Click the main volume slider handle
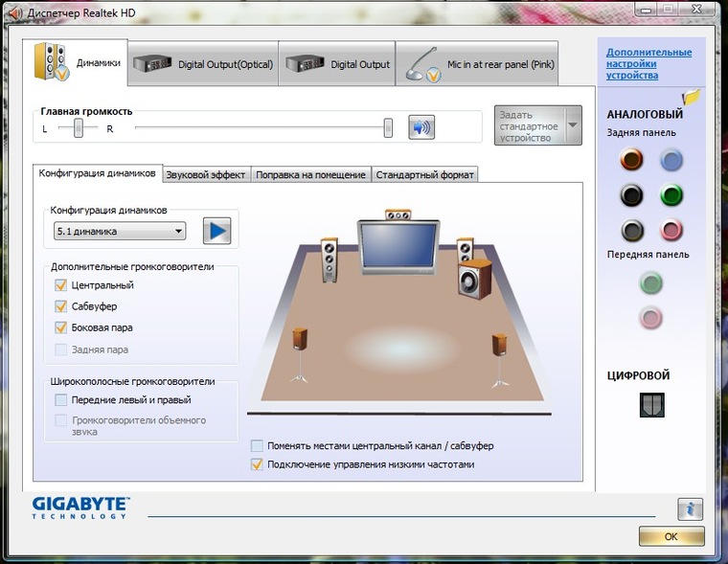Screen dimensions: 728x564 pyautogui.click(x=388, y=127)
